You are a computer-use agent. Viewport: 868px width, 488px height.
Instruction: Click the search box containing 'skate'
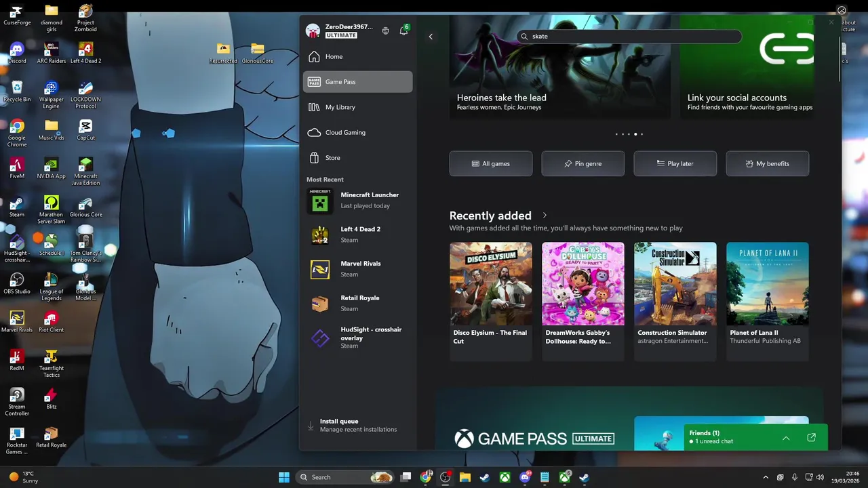coord(629,37)
